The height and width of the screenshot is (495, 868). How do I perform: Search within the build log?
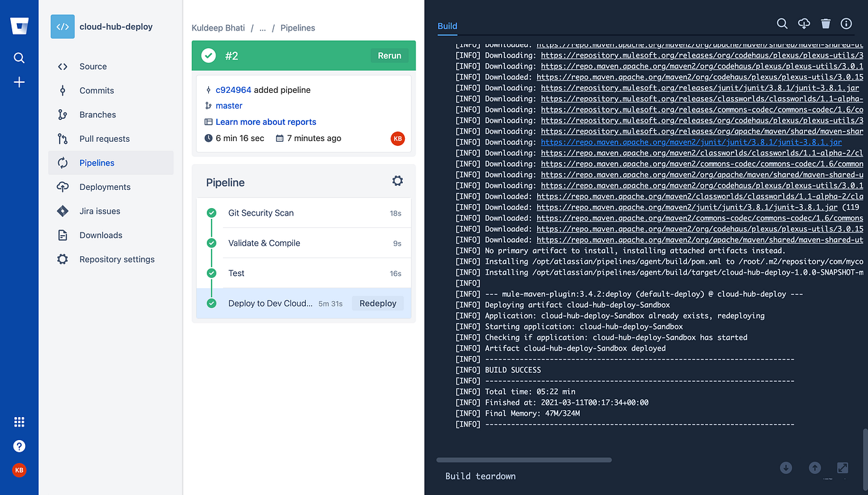tap(782, 23)
